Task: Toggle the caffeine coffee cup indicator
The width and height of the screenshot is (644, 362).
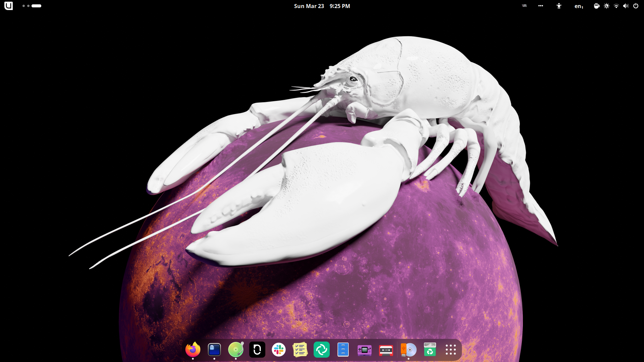Action: tap(596, 6)
